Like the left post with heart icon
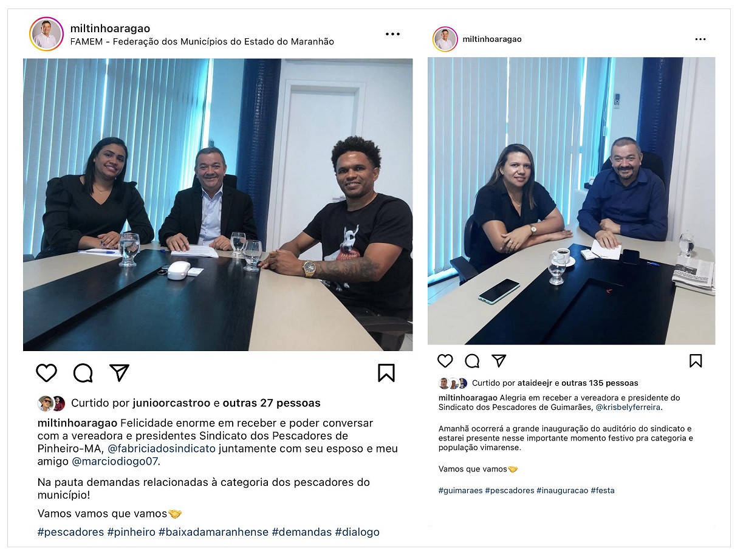The width and height of the screenshot is (746, 560). coord(47,373)
